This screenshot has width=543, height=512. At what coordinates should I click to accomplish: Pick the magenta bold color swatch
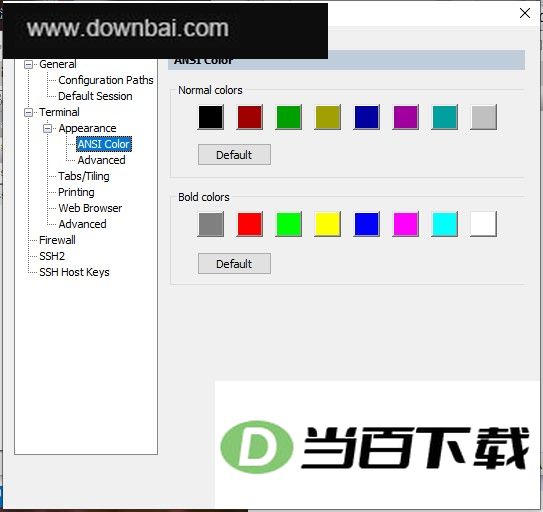406,224
